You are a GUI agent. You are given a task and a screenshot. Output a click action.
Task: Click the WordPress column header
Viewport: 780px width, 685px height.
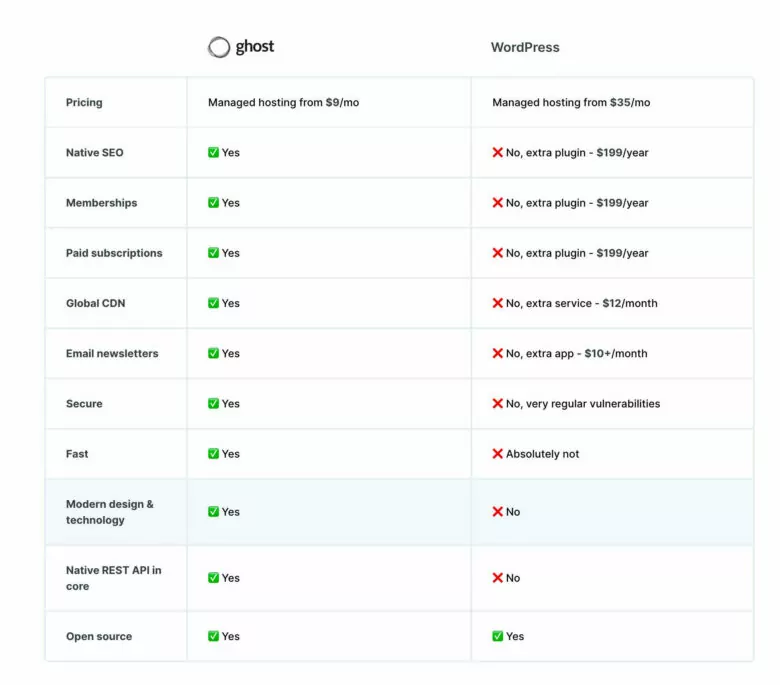tap(525, 47)
